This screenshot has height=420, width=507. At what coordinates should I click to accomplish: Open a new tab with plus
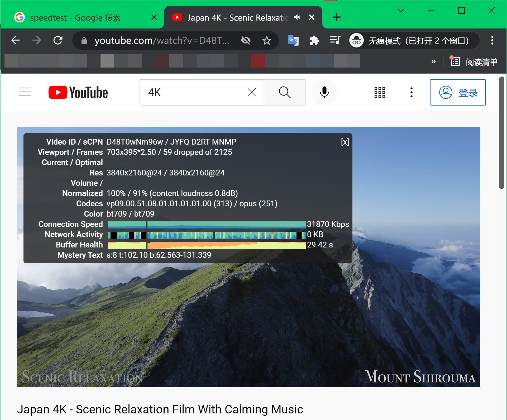337,17
